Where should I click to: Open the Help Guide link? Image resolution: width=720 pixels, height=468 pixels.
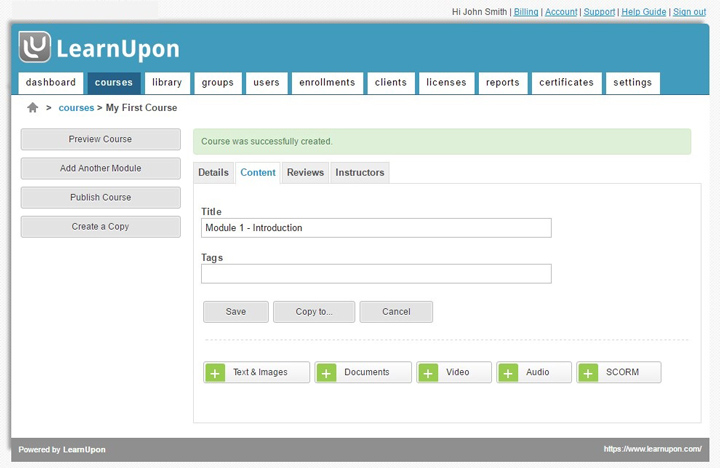coord(644,12)
